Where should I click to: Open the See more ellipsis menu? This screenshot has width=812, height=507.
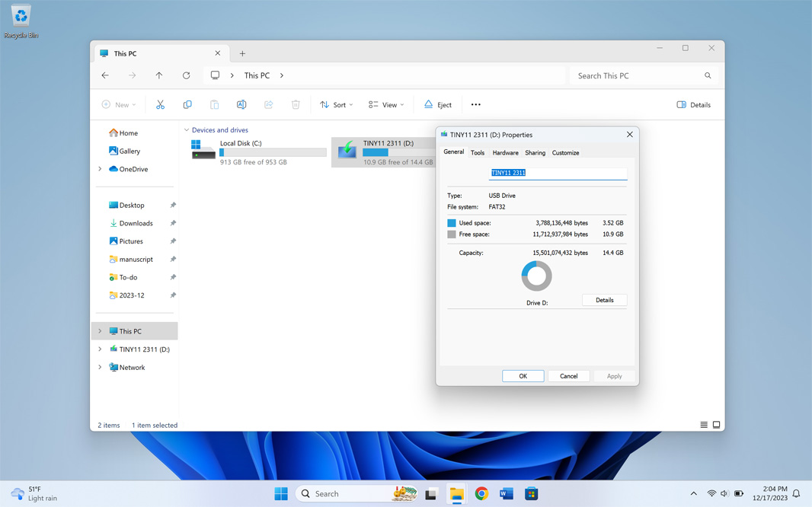point(475,105)
